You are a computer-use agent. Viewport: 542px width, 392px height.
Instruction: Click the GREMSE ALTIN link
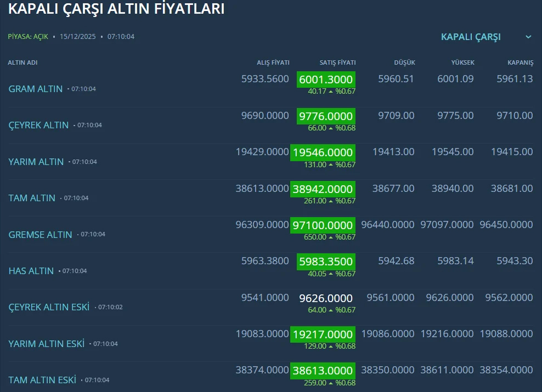[x=40, y=235]
